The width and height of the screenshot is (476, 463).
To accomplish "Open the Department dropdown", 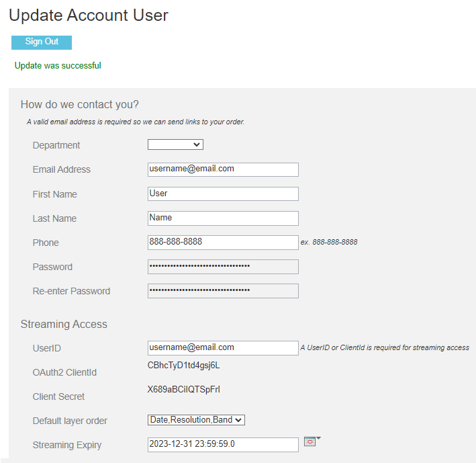I will 175,144.
